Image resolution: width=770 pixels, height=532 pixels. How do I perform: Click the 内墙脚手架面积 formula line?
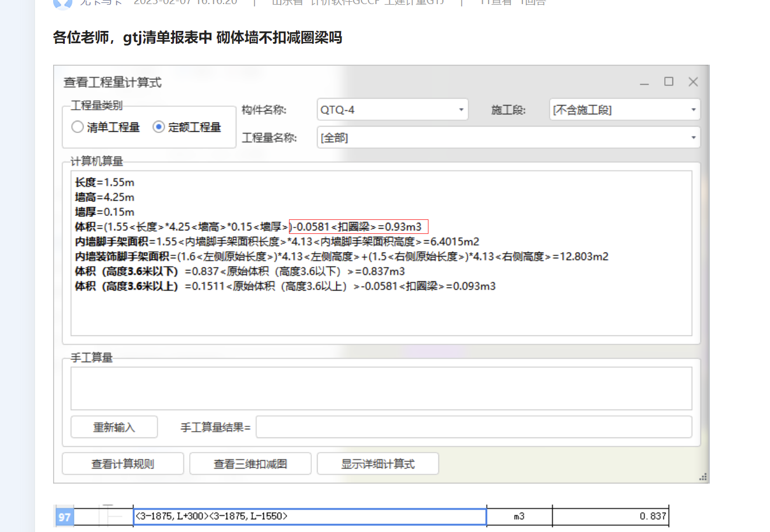[277, 242]
